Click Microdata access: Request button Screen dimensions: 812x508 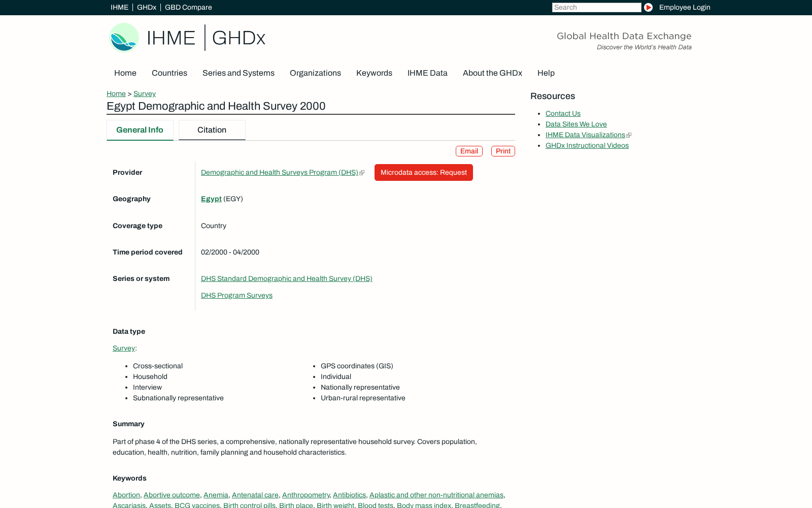coord(424,172)
